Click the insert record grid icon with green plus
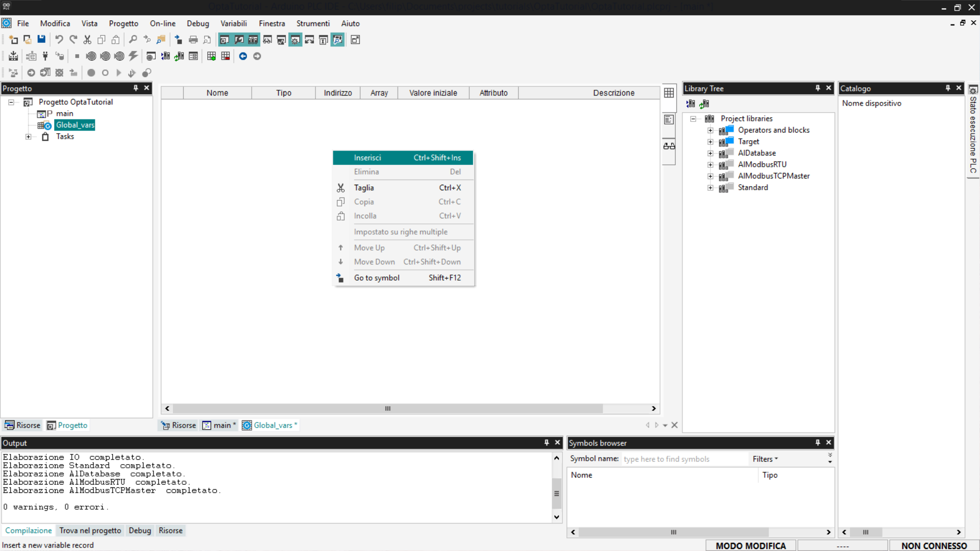Viewport: 980px width, 551px height. (211, 56)
